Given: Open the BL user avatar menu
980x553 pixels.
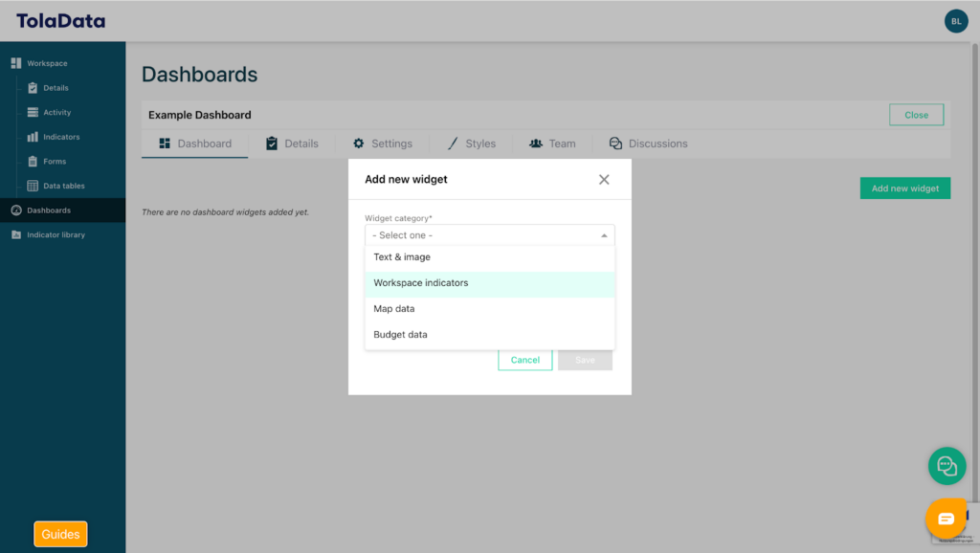Looking at the screenshot, I should (x=956, y=20).
